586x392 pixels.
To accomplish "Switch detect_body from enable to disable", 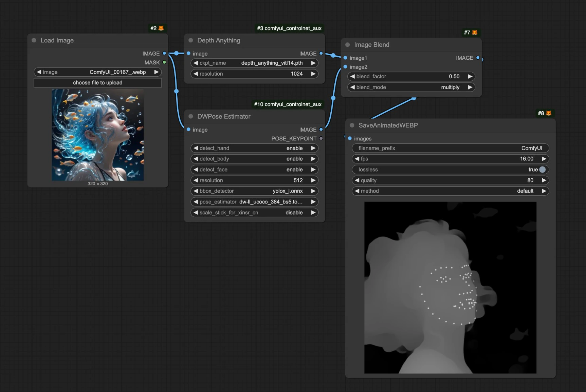I will pyautogui.click(x=254, y=159).
